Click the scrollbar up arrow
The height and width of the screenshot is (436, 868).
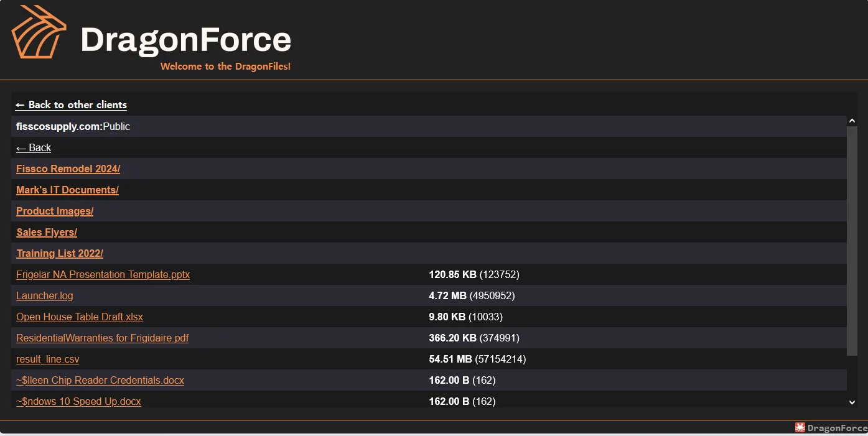852,121
